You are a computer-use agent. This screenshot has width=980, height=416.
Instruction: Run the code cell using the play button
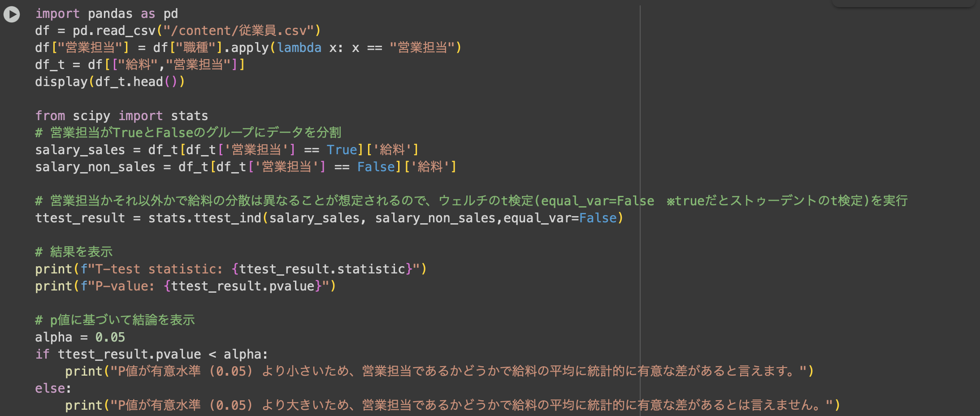[x=11, y=14]
